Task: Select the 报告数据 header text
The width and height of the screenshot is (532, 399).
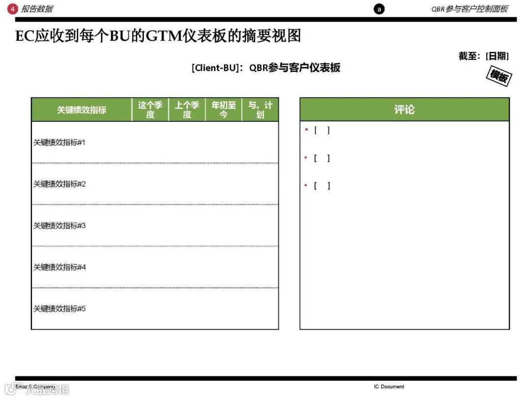Action: (x=37, y=9)
